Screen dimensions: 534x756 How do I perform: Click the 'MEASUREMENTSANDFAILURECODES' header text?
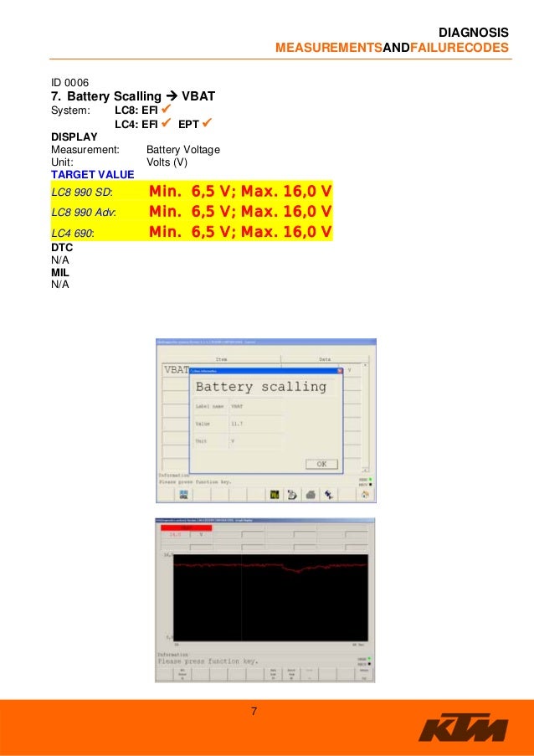coord(392,48)
